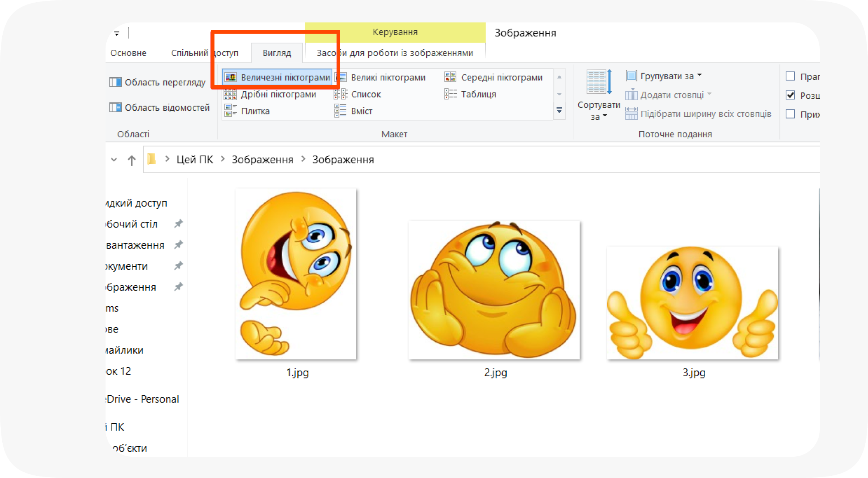Click pin icon next to Завантаження
The height and width of the screenshot is (478, 868).
[x=179, y=245]
